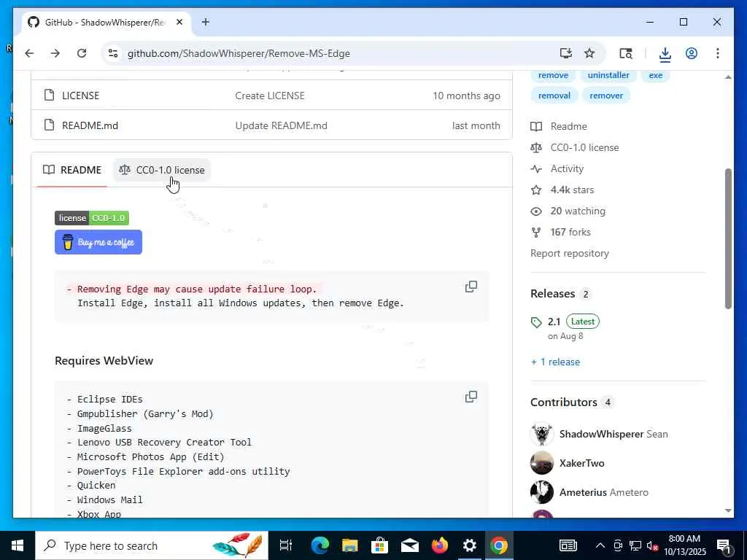The height and width of the screenshot is (560, 747).
Task: Click the Google Lens search icon in toolbar
Action: 625,53
